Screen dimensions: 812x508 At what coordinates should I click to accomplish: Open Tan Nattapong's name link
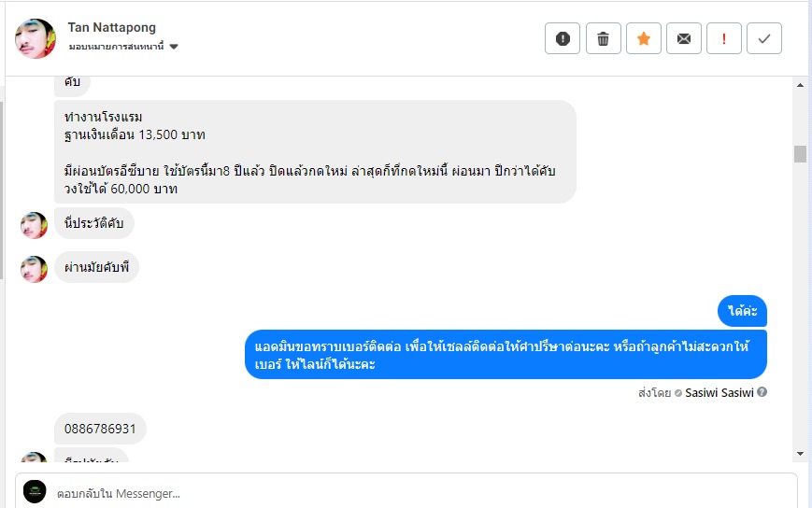(112, 27)
